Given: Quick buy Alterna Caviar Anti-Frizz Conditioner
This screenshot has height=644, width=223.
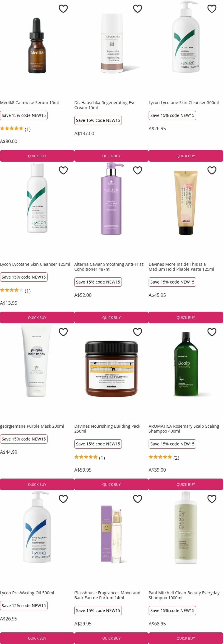Looking at the screenshot, I should (x=111, y=317).
